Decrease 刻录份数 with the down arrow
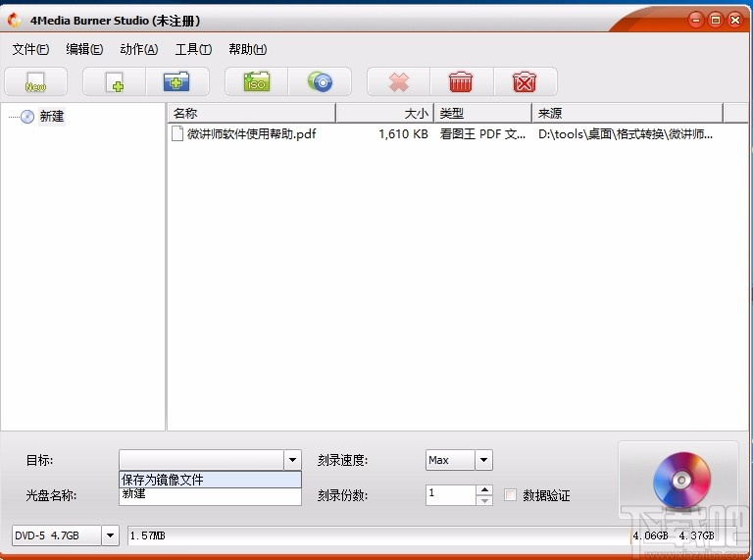This screenshot has width=753, height=560. point(484,500)
